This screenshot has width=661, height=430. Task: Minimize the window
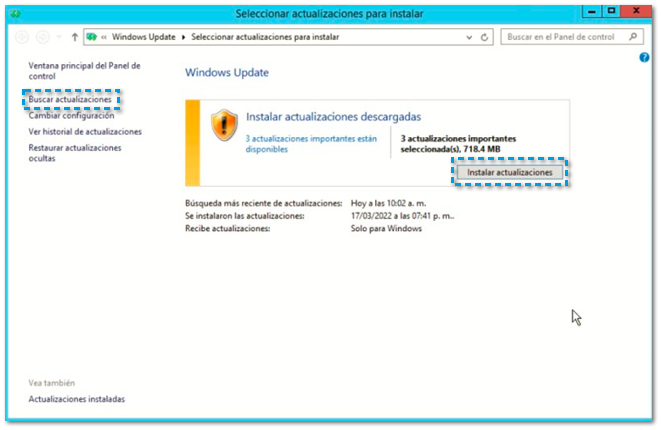tap(591, 11)
